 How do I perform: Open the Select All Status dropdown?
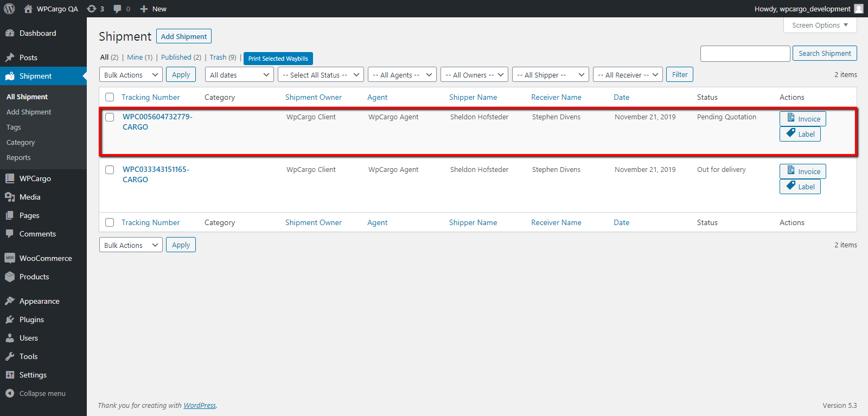click(321, 75)
